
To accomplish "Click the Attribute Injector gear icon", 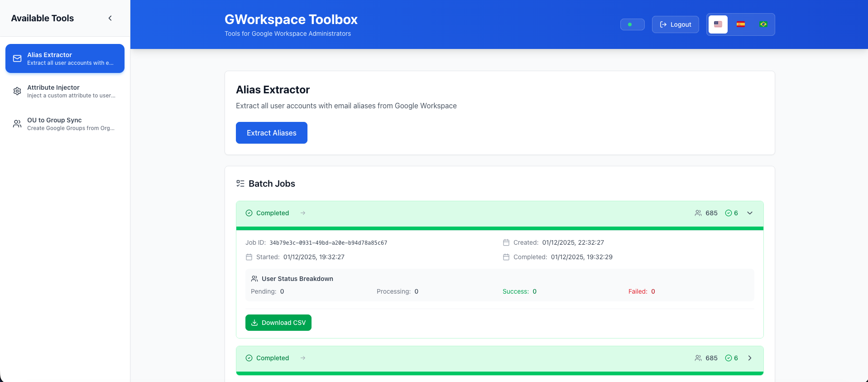I will pos(17,91).
